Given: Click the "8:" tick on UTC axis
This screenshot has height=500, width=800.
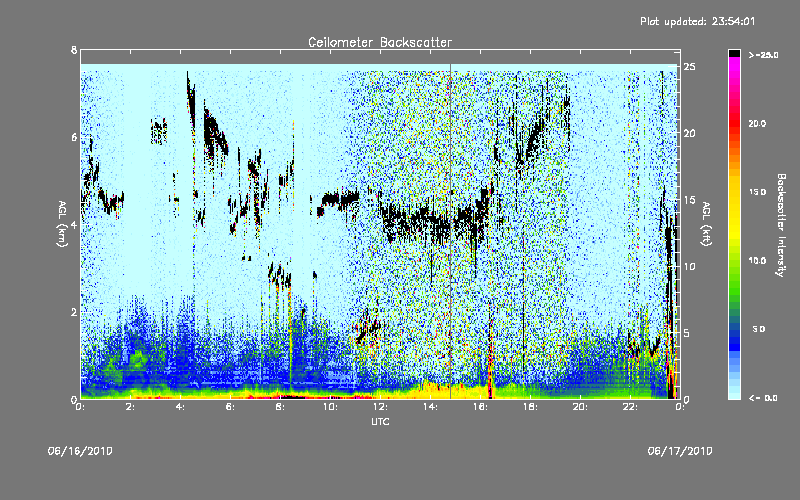Looking at the screenshot, I should coord(280,407).
